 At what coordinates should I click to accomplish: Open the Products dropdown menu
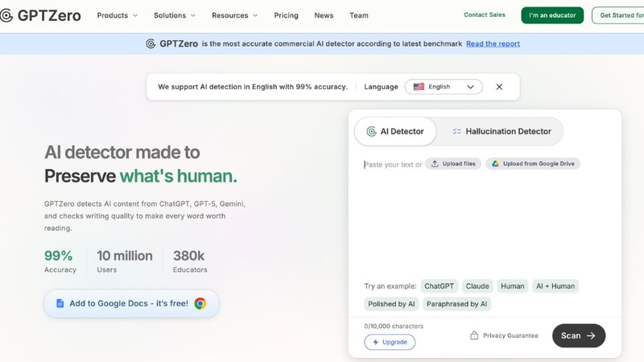[118, 15]
